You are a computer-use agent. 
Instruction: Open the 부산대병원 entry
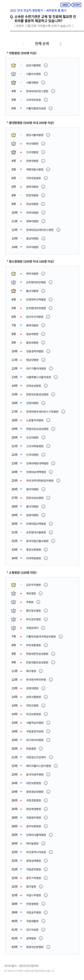(32, 143)
